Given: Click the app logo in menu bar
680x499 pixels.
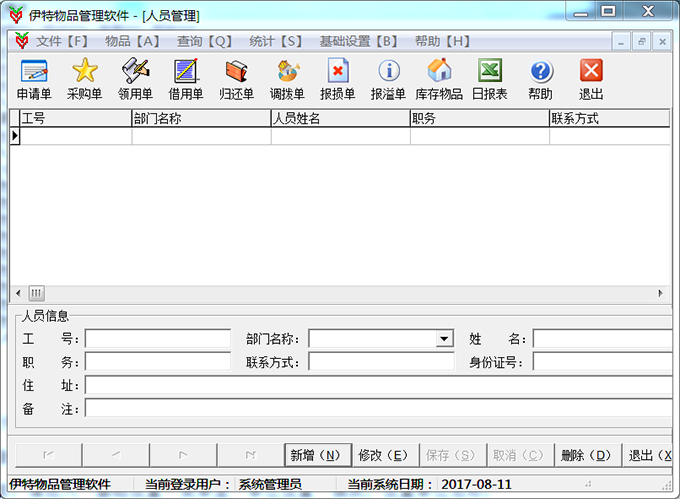Looking at the screenshot, I should 22,41.
